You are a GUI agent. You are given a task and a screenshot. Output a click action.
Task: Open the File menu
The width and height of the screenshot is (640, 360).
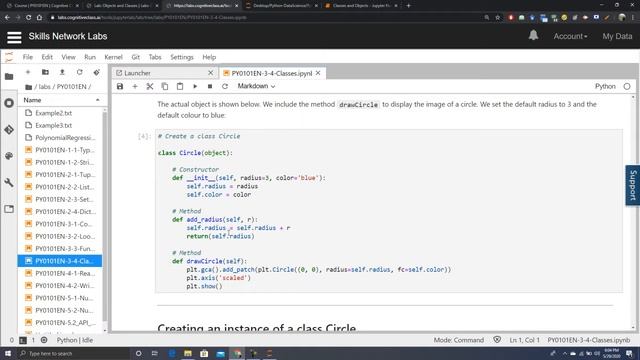(28, 57)
